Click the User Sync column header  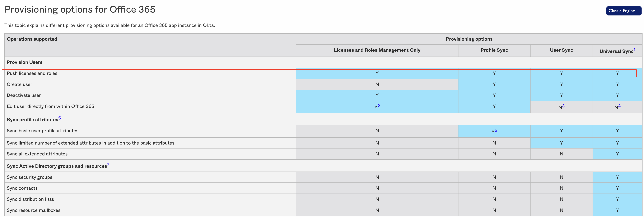561,50
